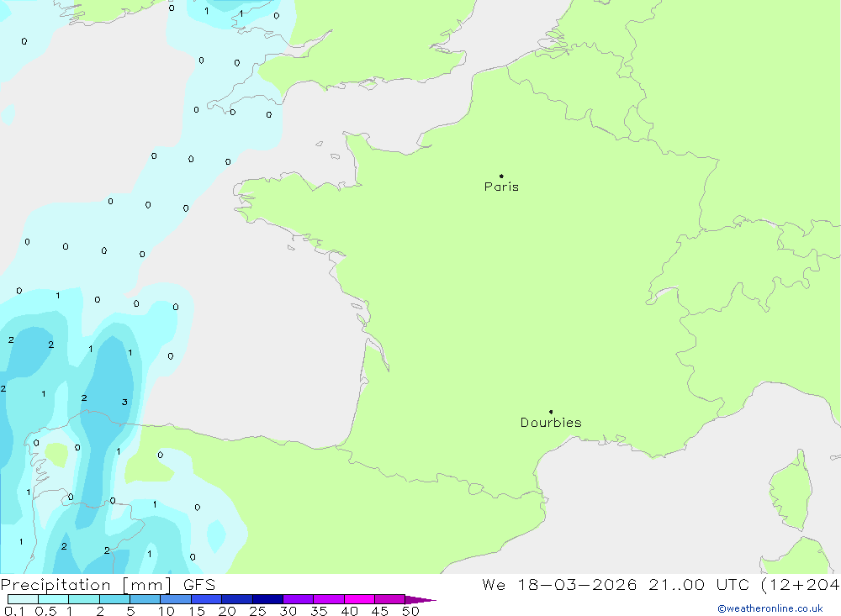Click the GFS model name in the title

pyautogui.click(x=199, y=585)
